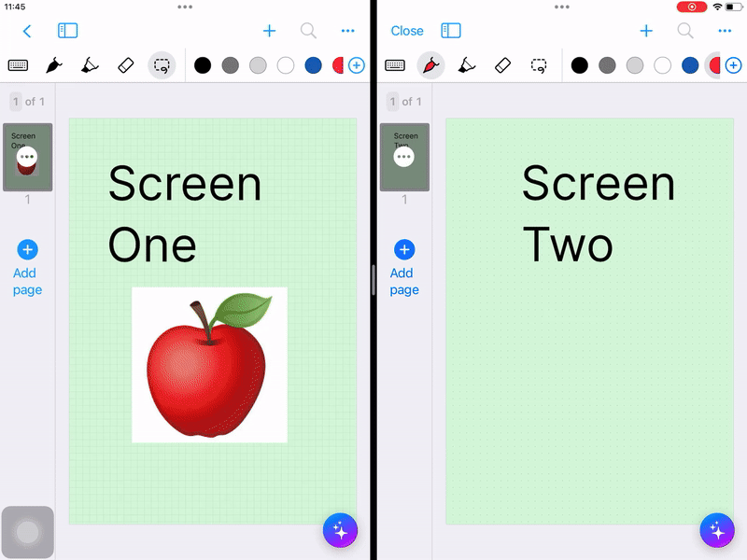Toggle the sidebar panel in left window
The image size is (747, 560).
pyautogui.click(x=67, y=31)
